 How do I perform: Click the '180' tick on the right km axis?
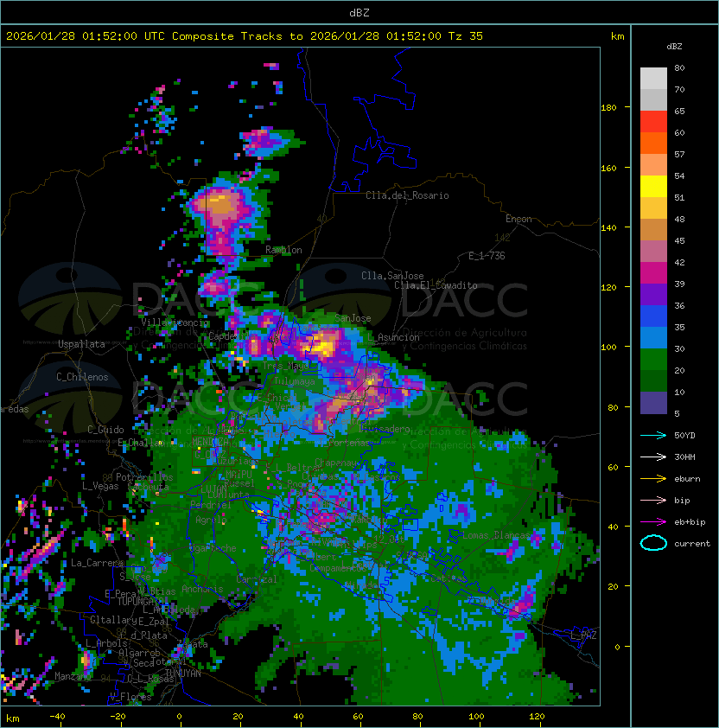click(x=608, y=108)
